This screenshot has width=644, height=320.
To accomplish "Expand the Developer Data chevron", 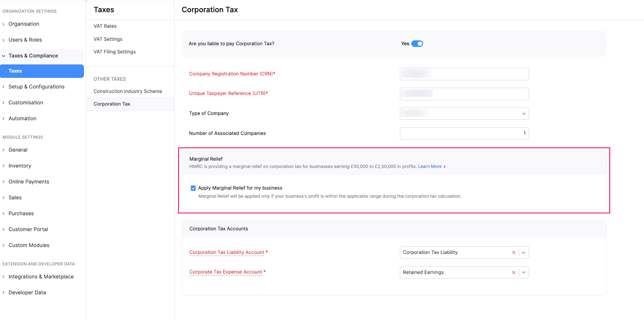I will [x=4, y=293].
